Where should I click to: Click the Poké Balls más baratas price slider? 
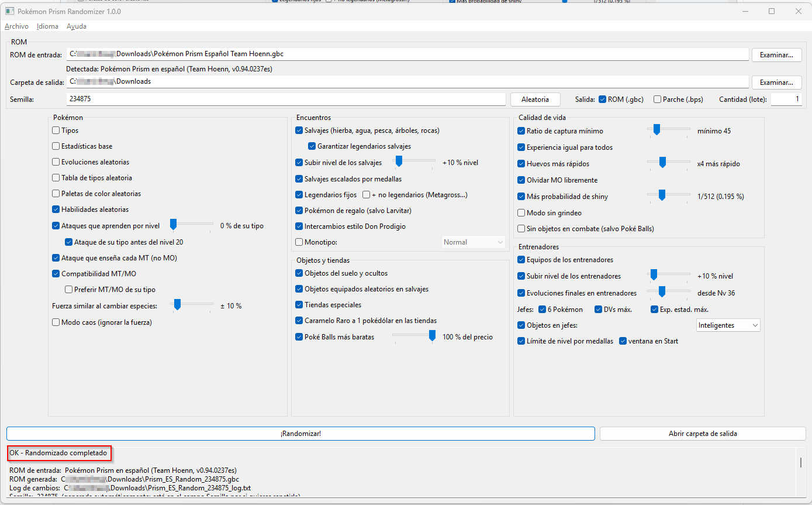(414, 336)
